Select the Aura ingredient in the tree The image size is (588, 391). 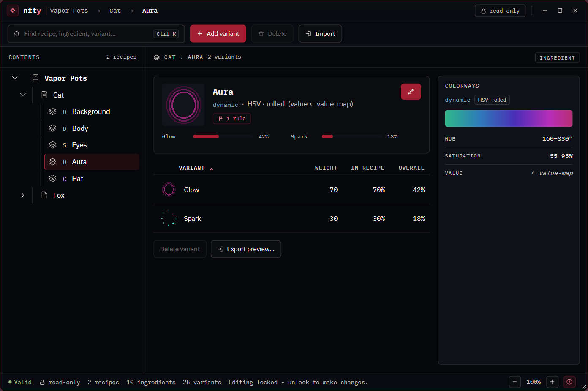(x=92, y=162)
